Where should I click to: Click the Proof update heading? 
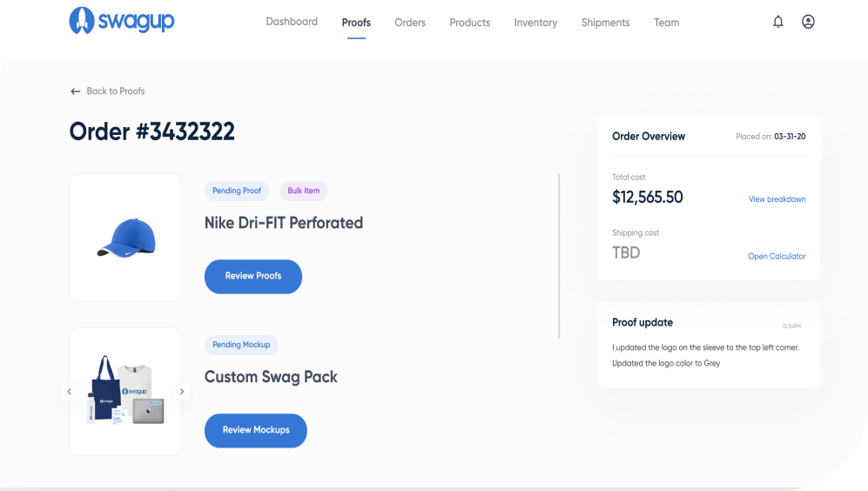pyautogui.click(x=643, y=322)
